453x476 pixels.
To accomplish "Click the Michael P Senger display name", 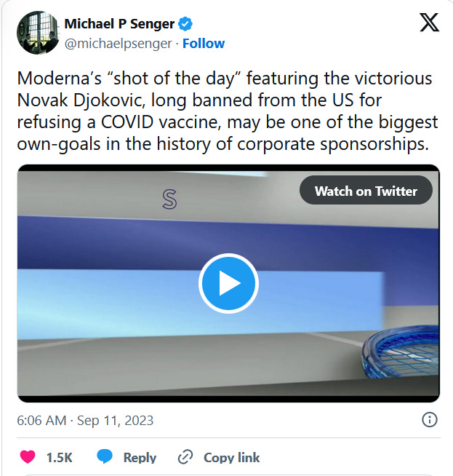I will point(119,24).
